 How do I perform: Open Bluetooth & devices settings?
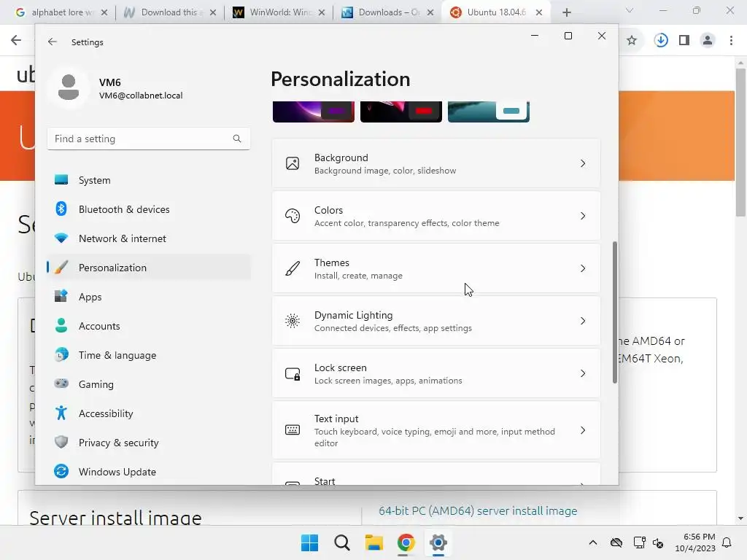pos(149,209)
